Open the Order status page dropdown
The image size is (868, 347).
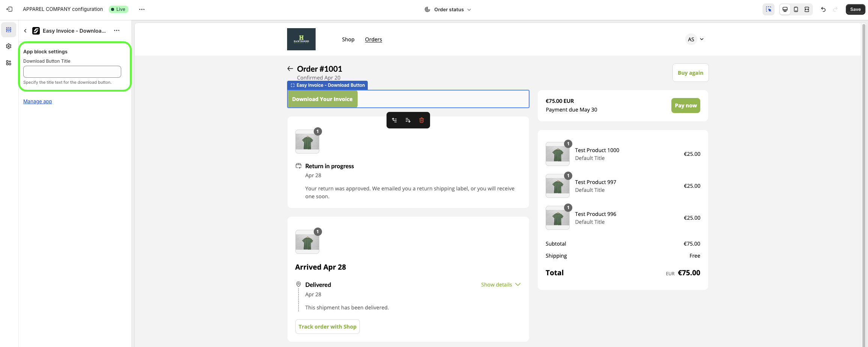coord(448,9)
